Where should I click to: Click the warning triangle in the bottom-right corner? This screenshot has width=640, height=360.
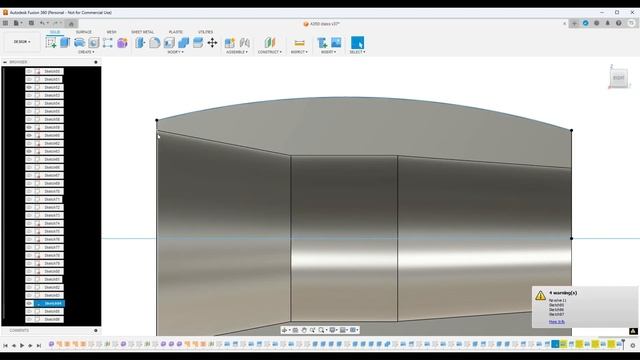click(x=633, y=331)
